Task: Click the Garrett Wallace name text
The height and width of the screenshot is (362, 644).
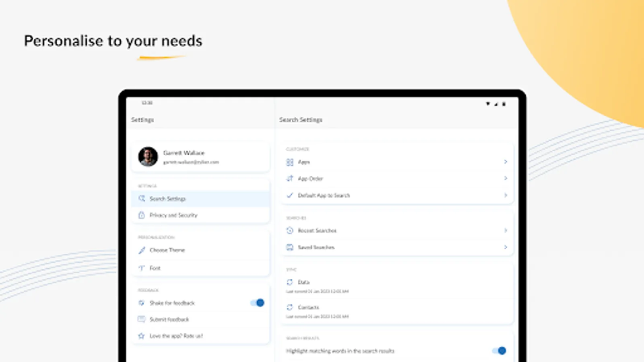Action: 184,153
